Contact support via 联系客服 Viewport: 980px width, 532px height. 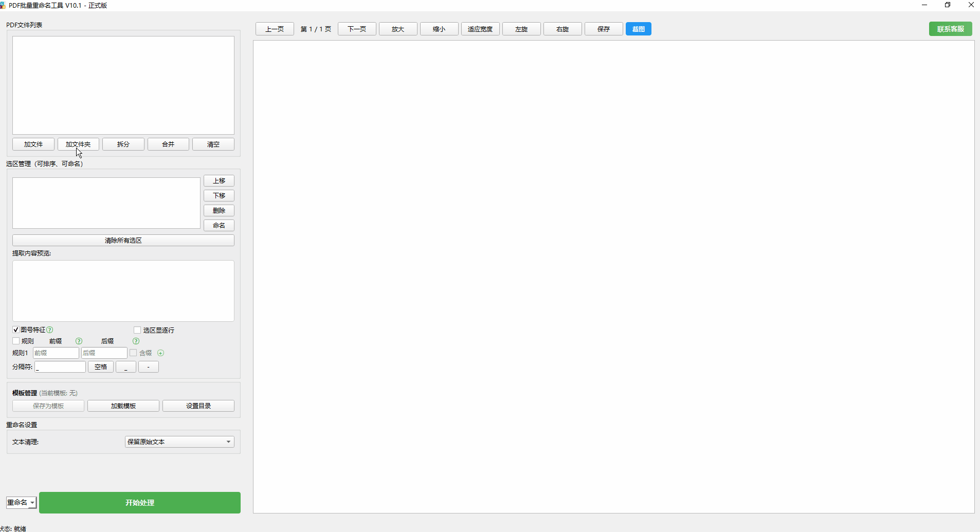coord(951,29)
